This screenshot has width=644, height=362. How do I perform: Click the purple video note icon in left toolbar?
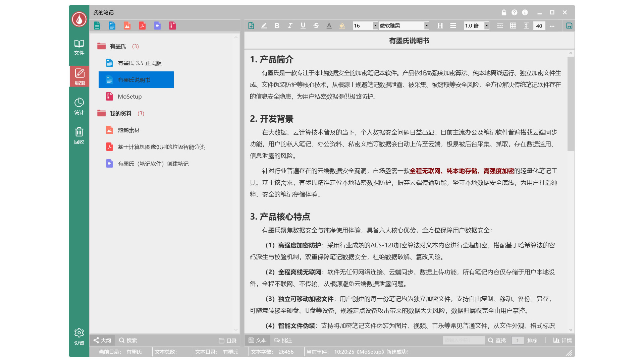pos(157,26)
